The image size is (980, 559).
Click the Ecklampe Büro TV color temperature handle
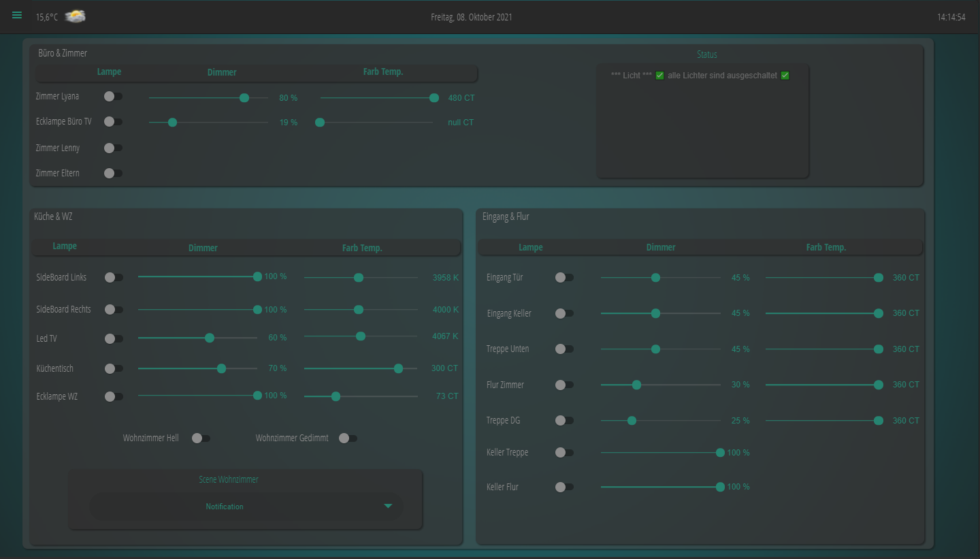tap(320, 123)
